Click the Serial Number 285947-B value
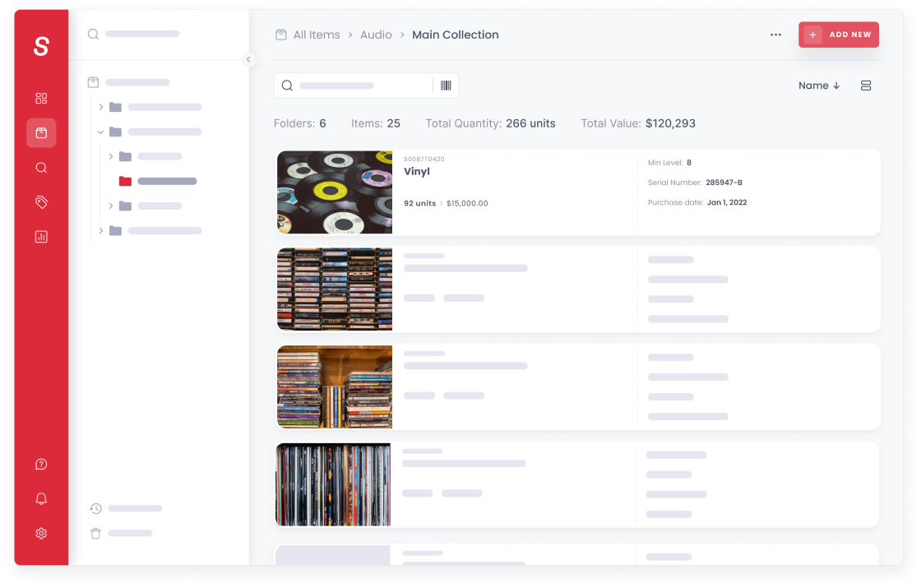This screenshot has width=921, height=588. [x=724, y=183]
